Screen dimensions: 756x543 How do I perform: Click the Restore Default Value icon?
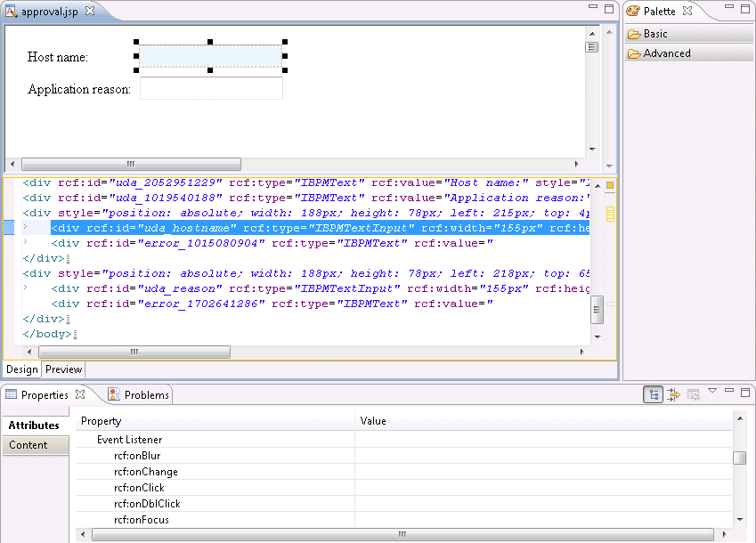pyautogui.click(x=693, y=394)
